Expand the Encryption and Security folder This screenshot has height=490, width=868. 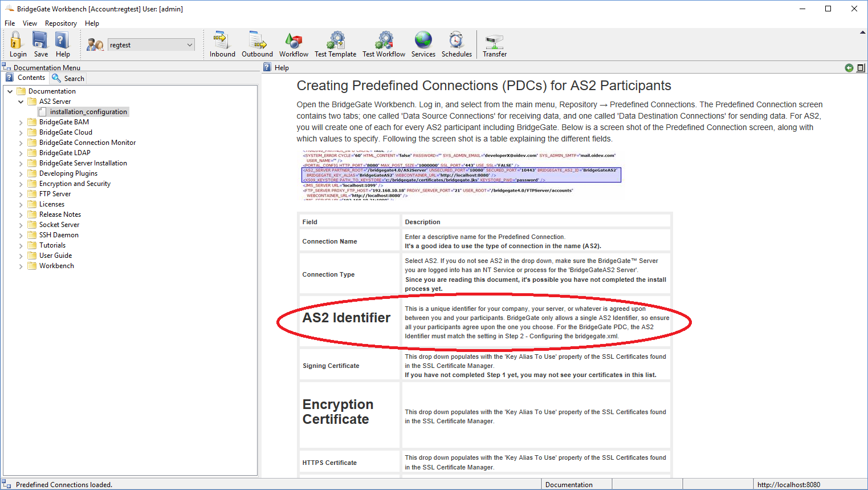click(x=21, y=184)
